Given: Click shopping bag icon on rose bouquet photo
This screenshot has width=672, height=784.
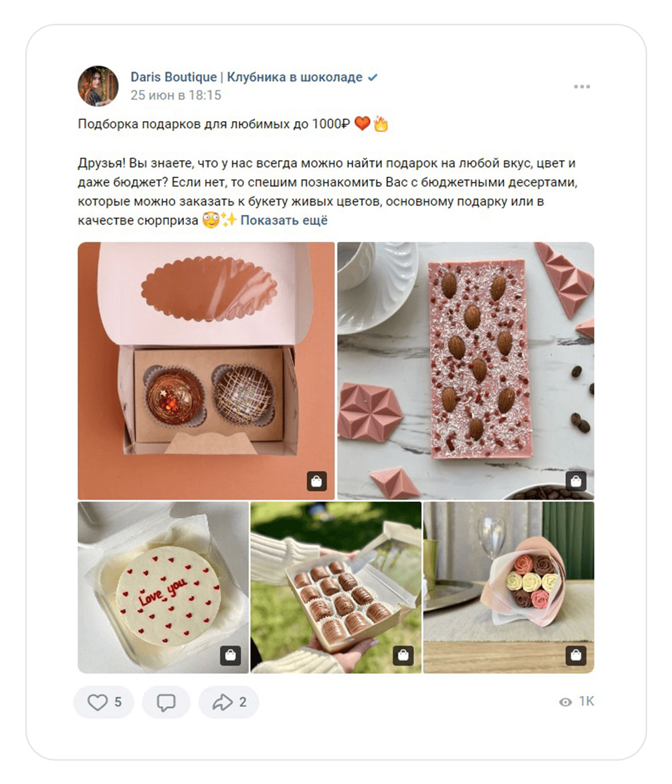Looking at the screenshot, I should tap(576, 655).
